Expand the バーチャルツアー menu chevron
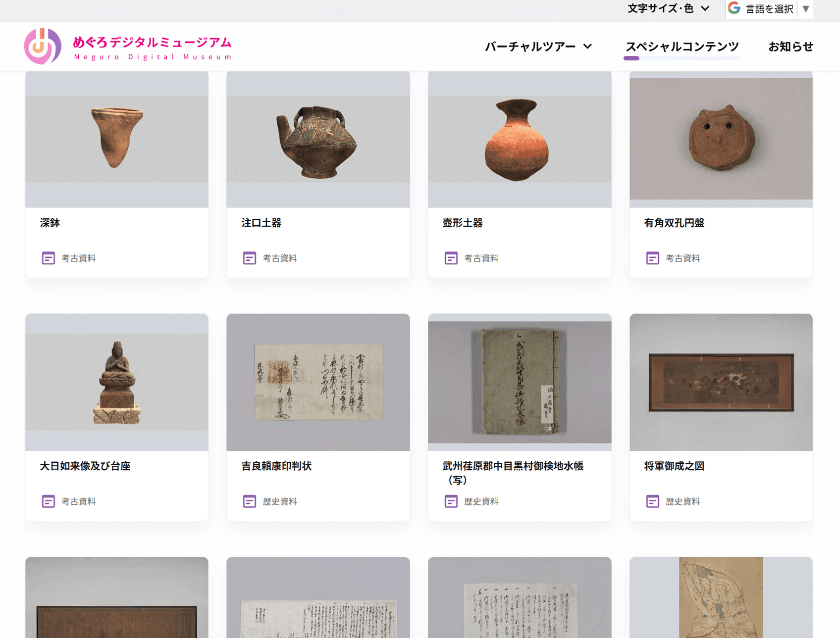This screenshot has height=638, width=840. [x=587, y=46]
